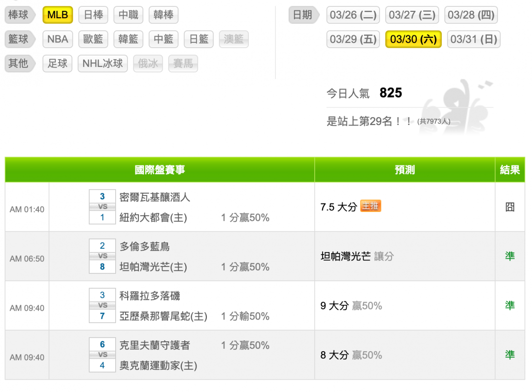
Task: Choose selected date 03/30 (六)
Action: click(x=414, y=39)
